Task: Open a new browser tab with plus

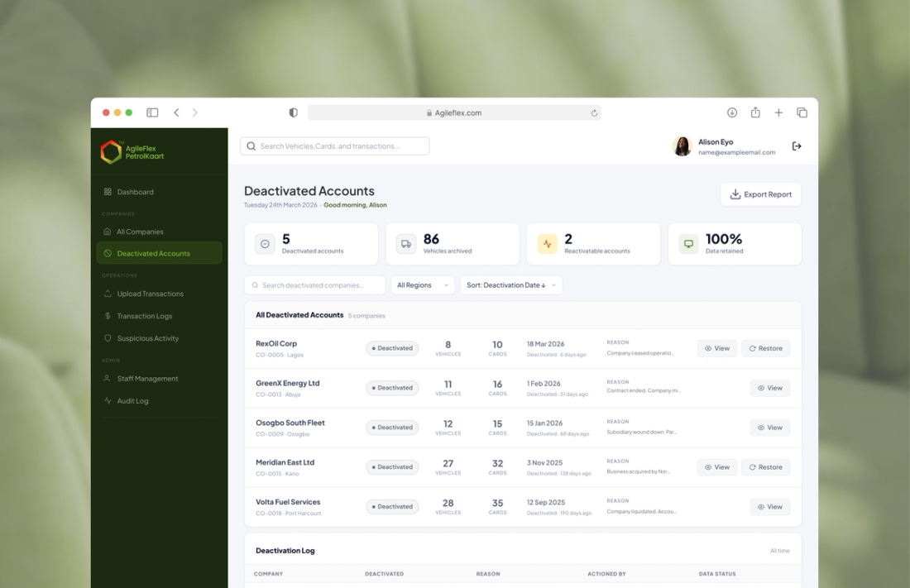Action: click(x=778, y=112)
